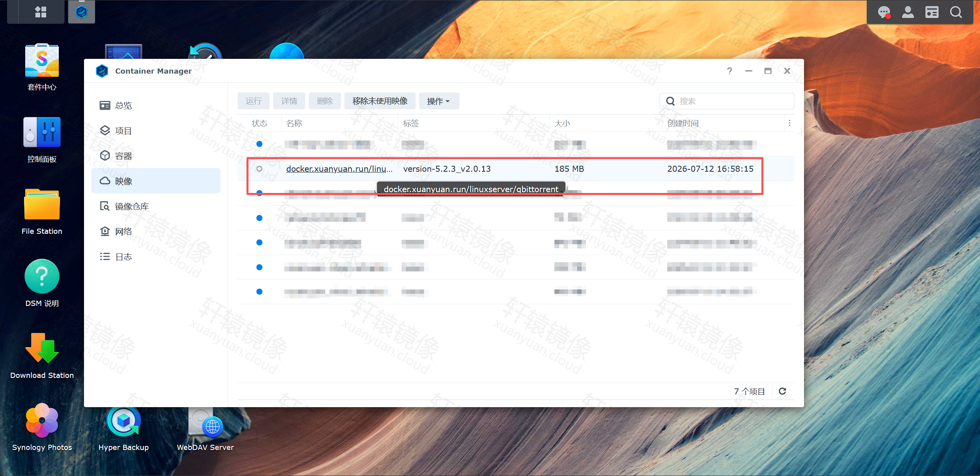Open the notifications chat bubble icon
This screenshot has width=980, height=476.
(x=884, y=12)
